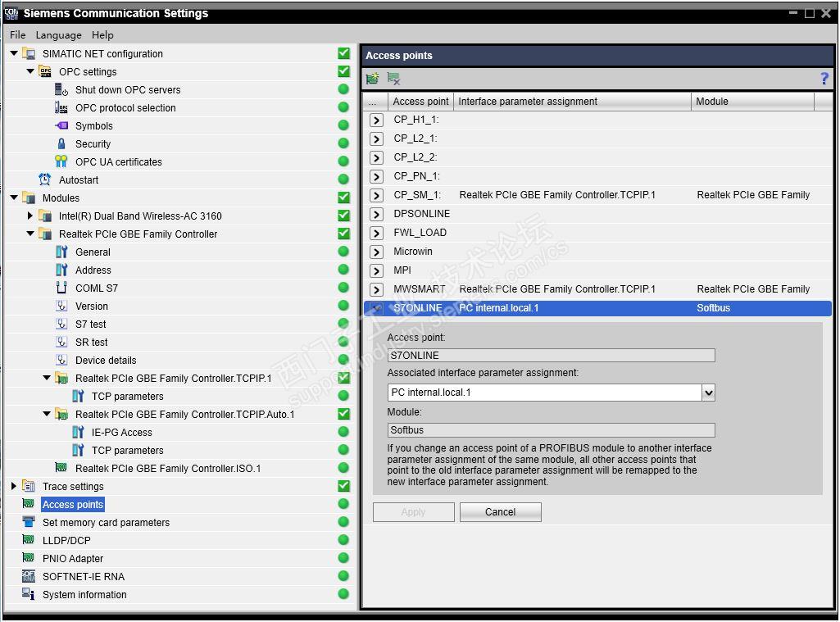Click the Module column header
This screenshot has width=840, height=622.
[752, 102]
